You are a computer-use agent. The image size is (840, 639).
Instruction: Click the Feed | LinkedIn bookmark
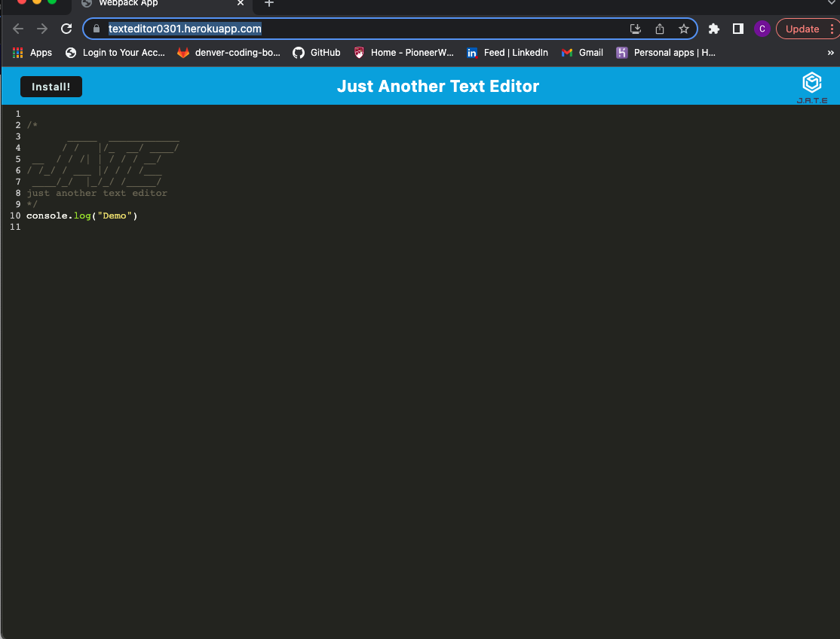(x=507, y=53)
